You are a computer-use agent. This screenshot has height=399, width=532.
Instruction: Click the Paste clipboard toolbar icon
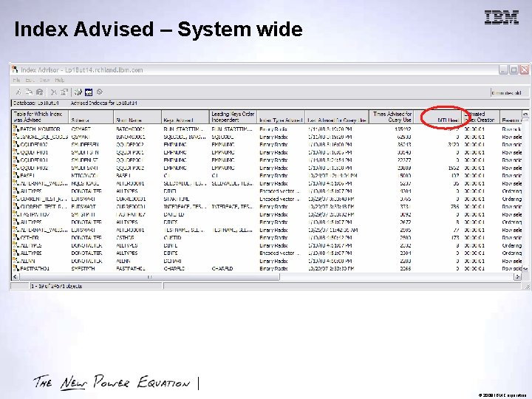coord(40,92)
